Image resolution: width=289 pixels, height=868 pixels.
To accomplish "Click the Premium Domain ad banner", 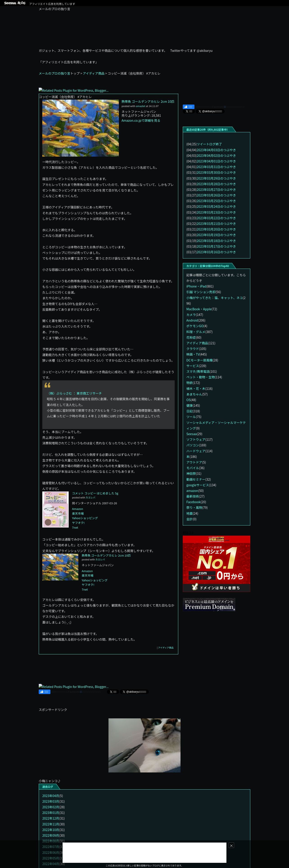I will [x=209, y=605].
